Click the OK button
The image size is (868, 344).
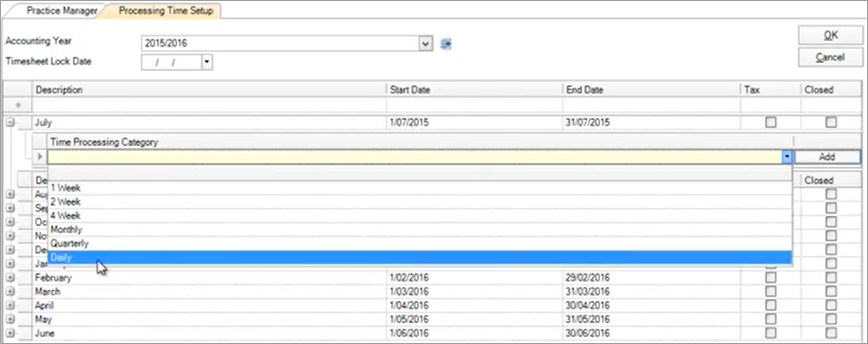(830, 35)
